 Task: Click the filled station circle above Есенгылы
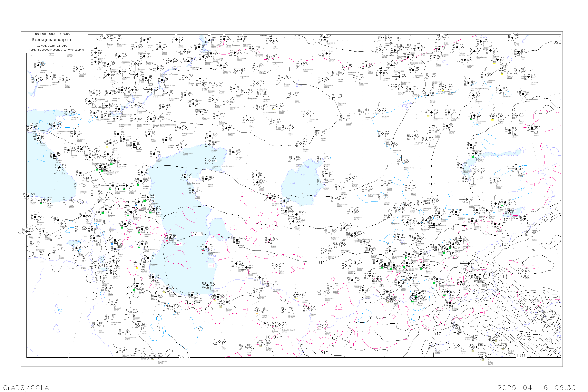pyautogui.click(x=208, y=285)
